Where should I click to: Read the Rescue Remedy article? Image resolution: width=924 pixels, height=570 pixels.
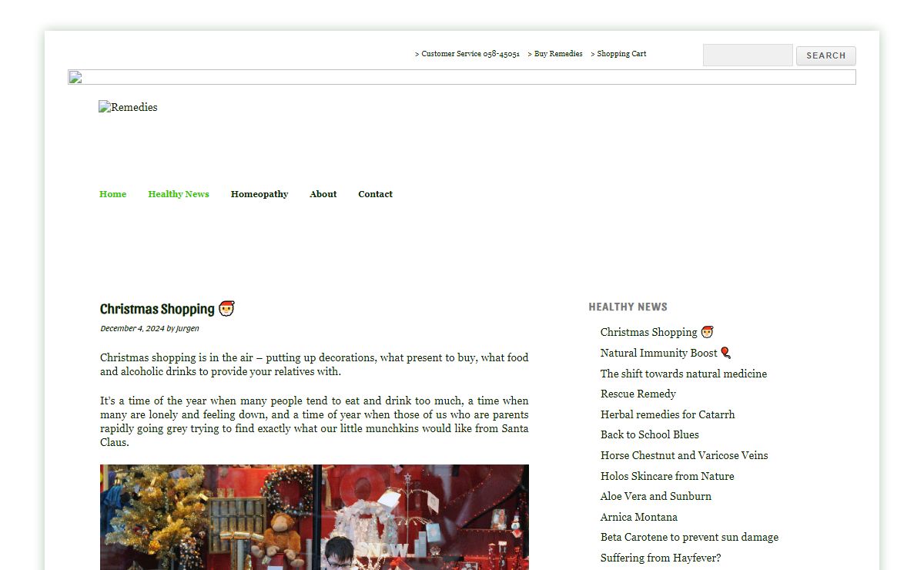pyautogui.click(x=638, y=394)
